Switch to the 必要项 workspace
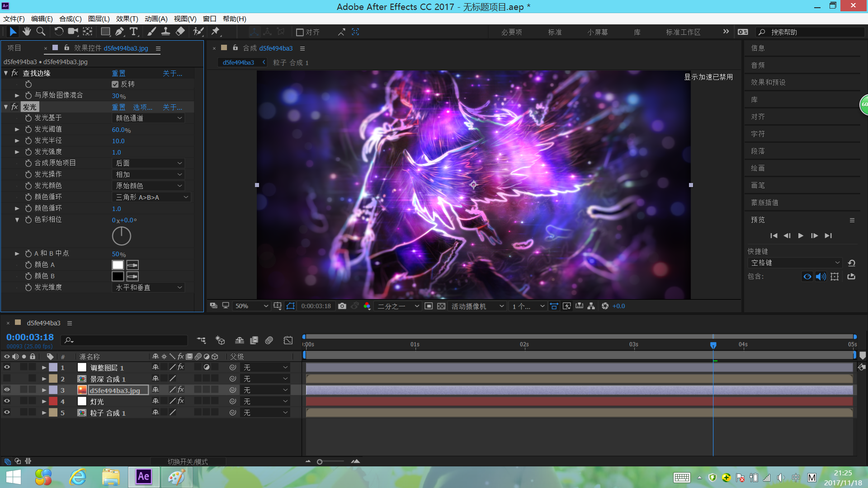The width and height of the screenshot is (868, 488). [511, 32]
